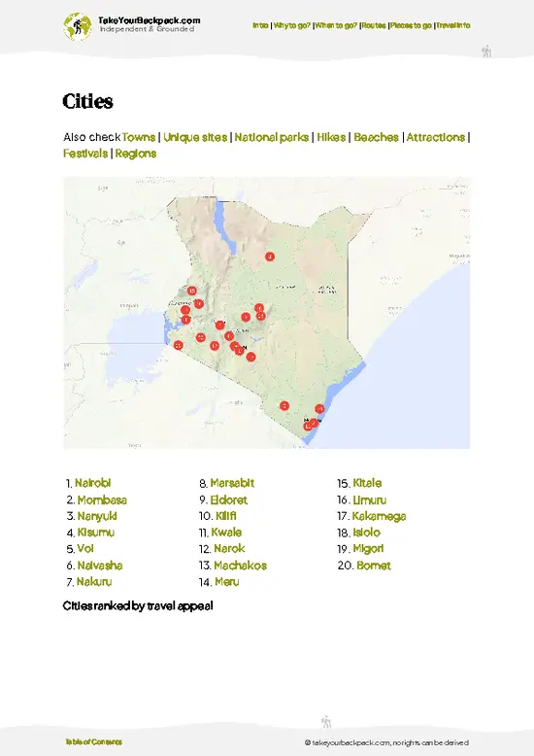Follow the Towns link
The width and height of the screenshot is (534, 756).
pyautogui.click(x=139, y=137)
